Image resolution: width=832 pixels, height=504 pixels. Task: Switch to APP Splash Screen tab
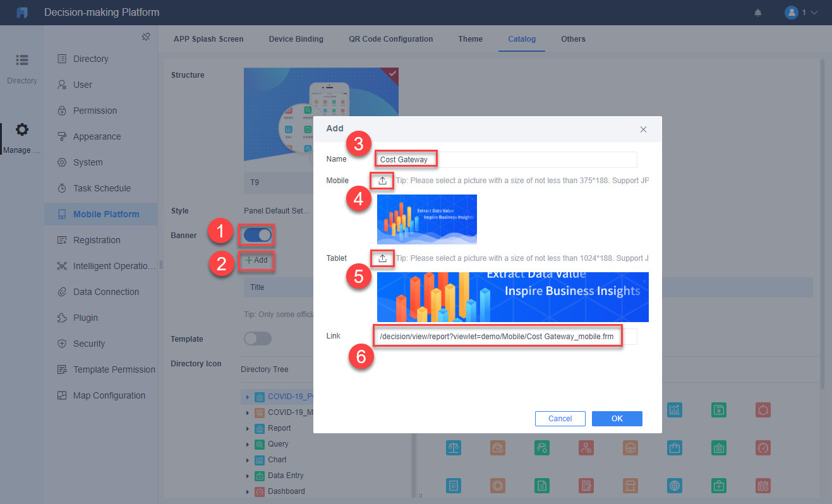(208, 39)
